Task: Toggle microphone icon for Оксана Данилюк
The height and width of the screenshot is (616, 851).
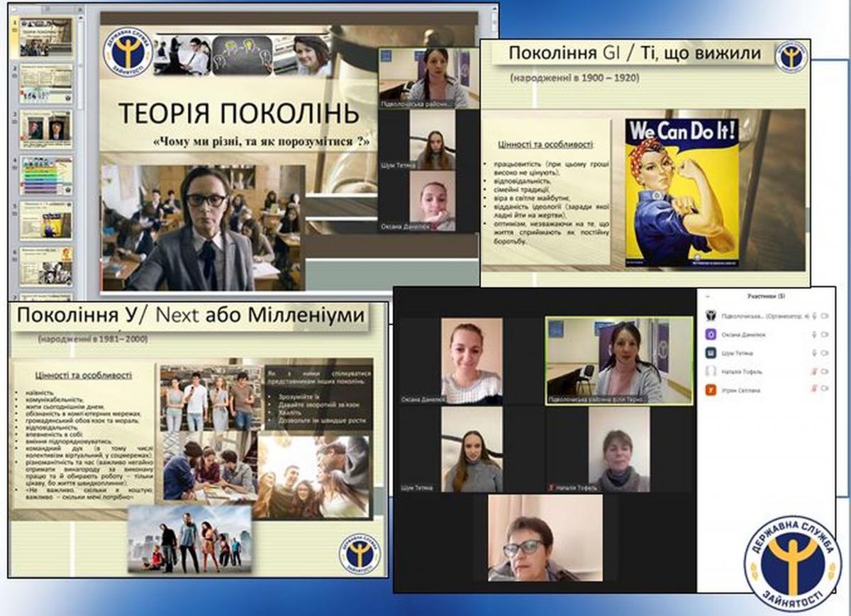Action: click(814, 335)
